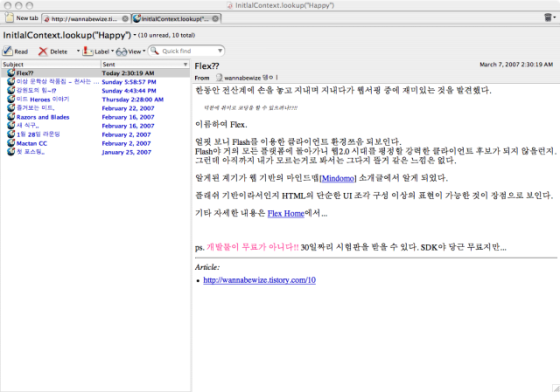The width and height of the screenshot is (560, 392).
Task: Click the March 7, 2007 2:30:19 AM timestamp
Action: pyautogui.click(x=516, y=65)
